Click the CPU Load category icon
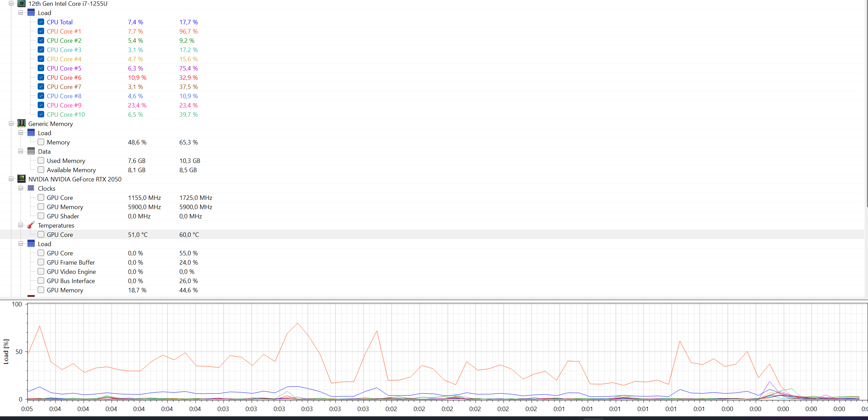The height and width of the screenshot is (420, 868). tap(31, 13)
